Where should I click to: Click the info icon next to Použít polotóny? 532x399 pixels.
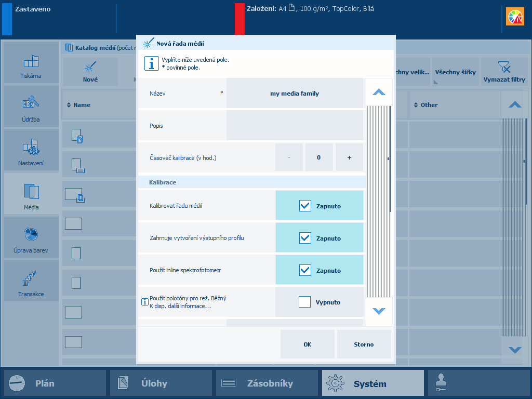[144, 302]
